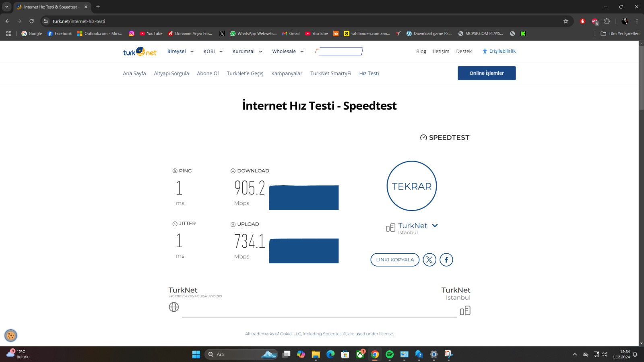
Task: Open Task View from the taskbar
Action: click(x=286, y=354)
